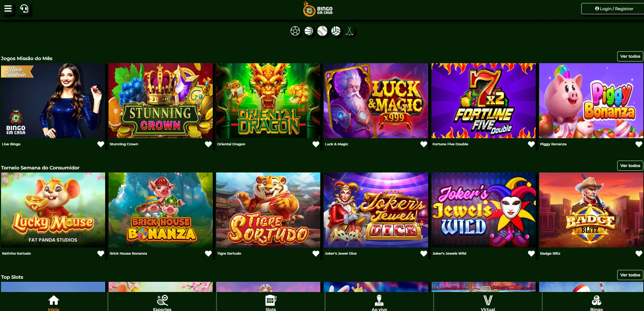Favorite the Oriental Dragon game
The image size is (644, 311).
pyautogui.click(x=316, y=144)
